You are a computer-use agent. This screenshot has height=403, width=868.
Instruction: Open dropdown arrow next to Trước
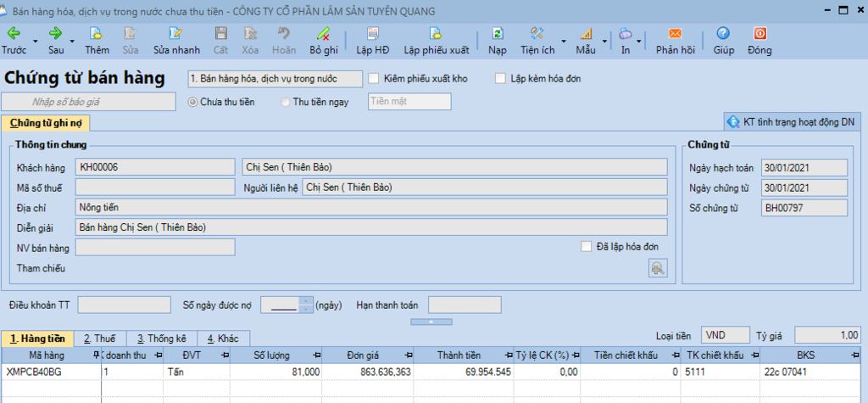click(36, 42)
